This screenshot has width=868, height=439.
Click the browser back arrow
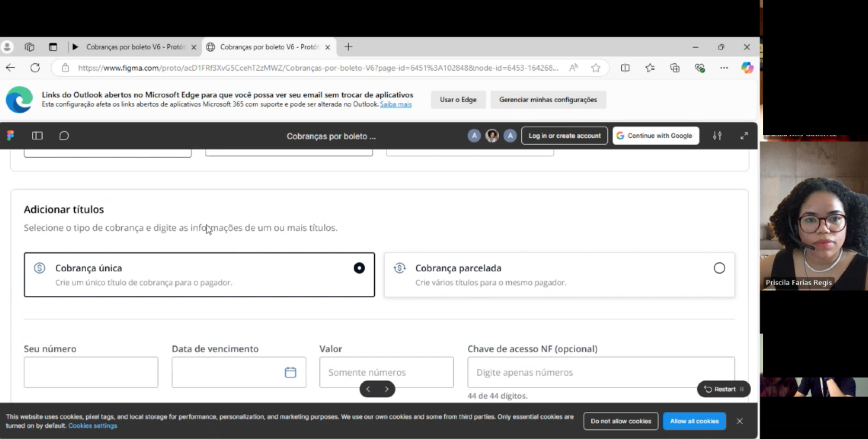tap(10, 68)
